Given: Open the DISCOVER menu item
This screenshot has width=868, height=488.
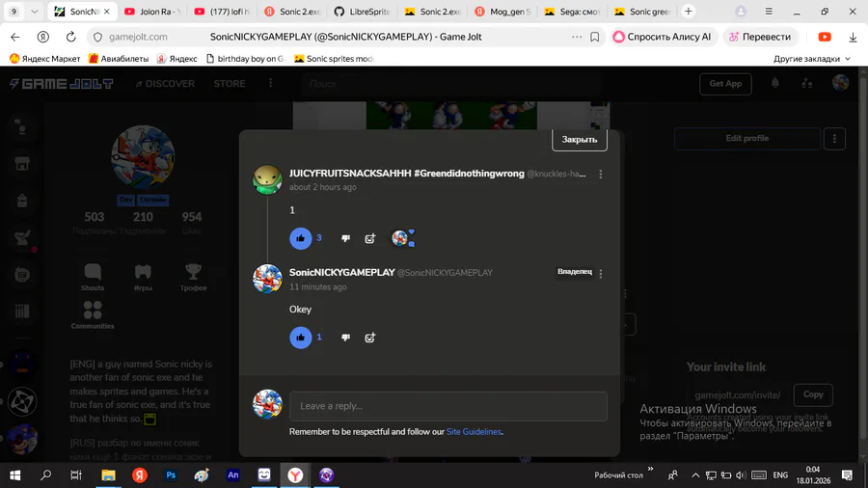Looking at the screenshot, I should (x=165, y=84).
